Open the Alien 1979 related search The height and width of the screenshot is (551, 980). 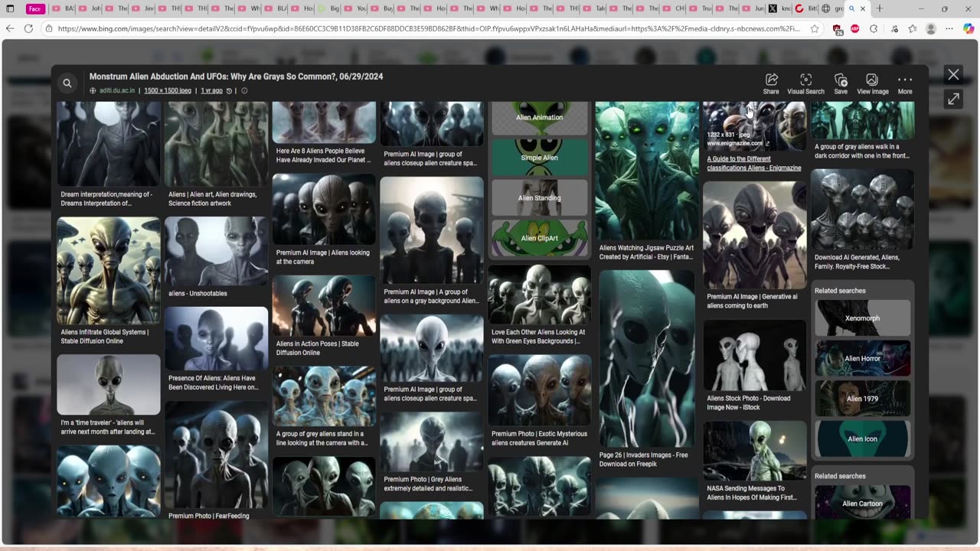[863, 399]
